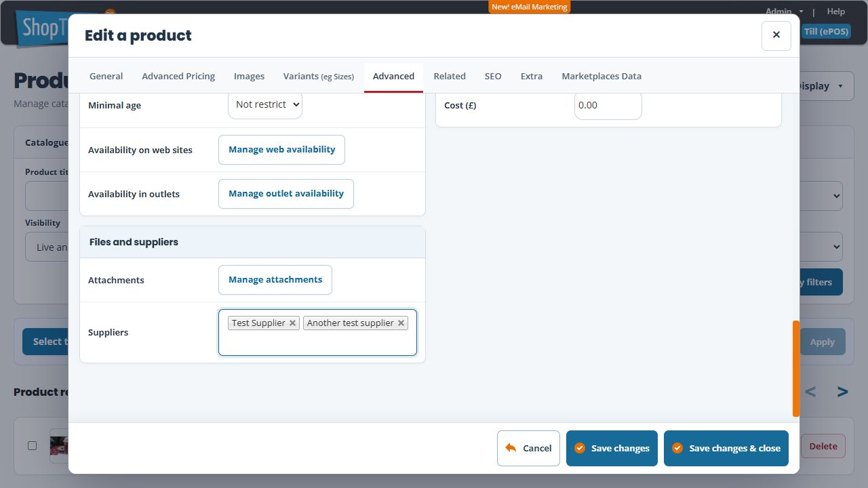The width and height of the screenshot is (868, 488).
Task: Click the Cancel arrow icon
Action: (511, 448)
